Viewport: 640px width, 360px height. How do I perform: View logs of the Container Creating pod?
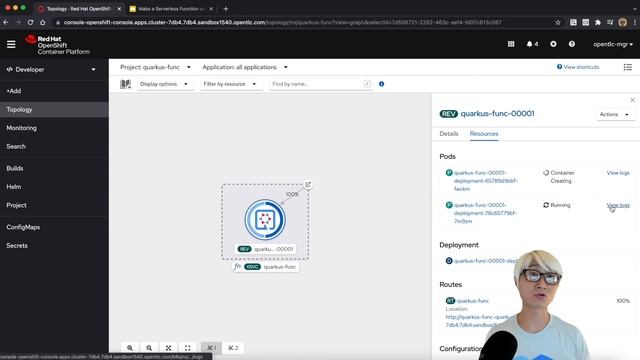click(x=618, y=173)
